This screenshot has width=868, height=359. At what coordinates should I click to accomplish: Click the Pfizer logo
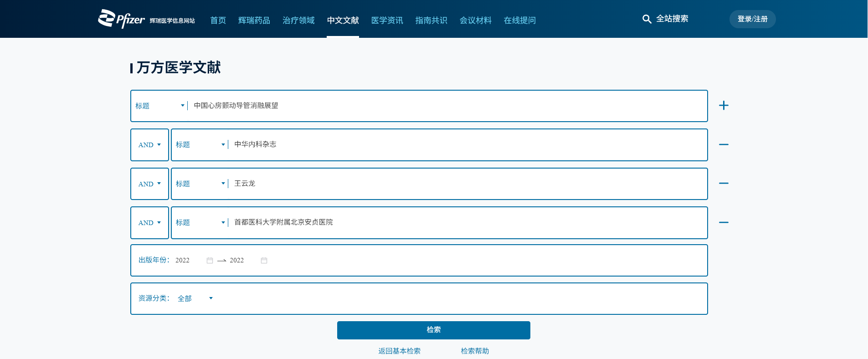click(x=121, y=19)
